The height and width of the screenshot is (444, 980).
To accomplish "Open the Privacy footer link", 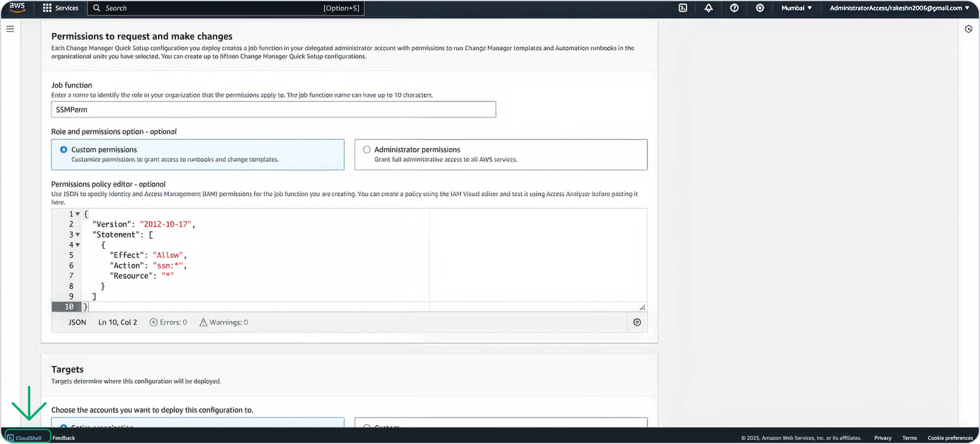I will click(883, 438).
